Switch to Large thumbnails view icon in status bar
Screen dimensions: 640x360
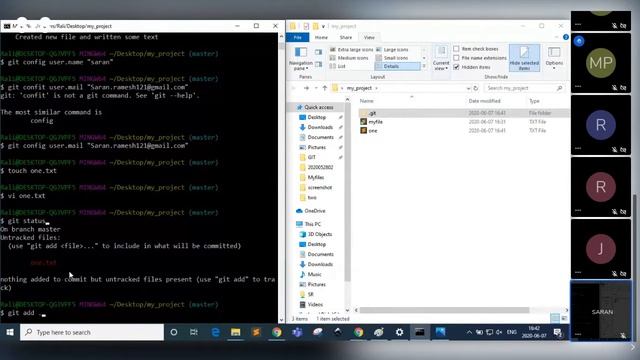click(x=564, y=318)
